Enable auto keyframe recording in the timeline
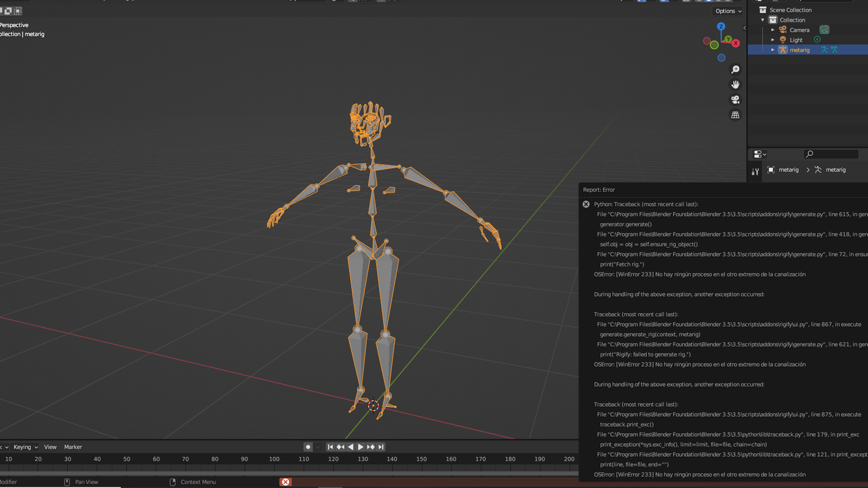This screenshot has height=488, width=868. click(x=309, y=447)
